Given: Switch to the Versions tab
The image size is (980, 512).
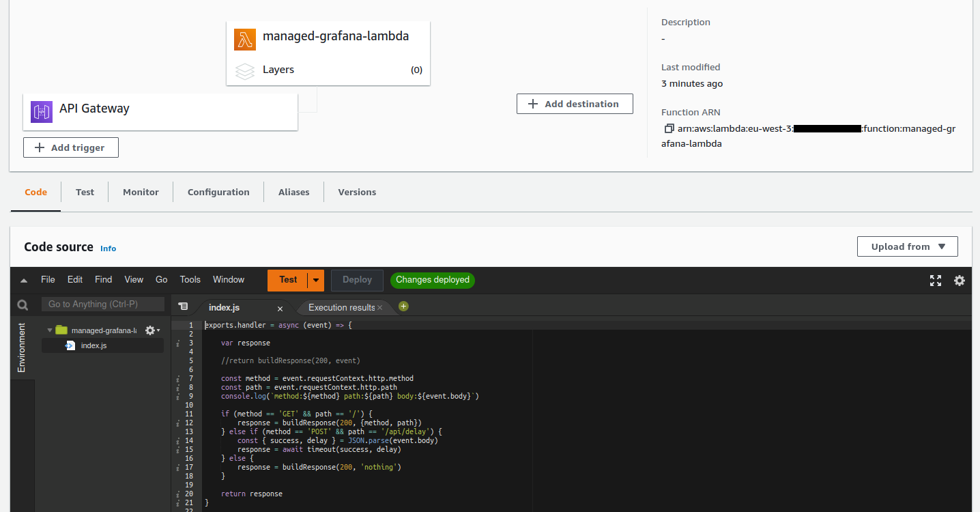Looking at the screenshot, I should (x=358, y=193).
